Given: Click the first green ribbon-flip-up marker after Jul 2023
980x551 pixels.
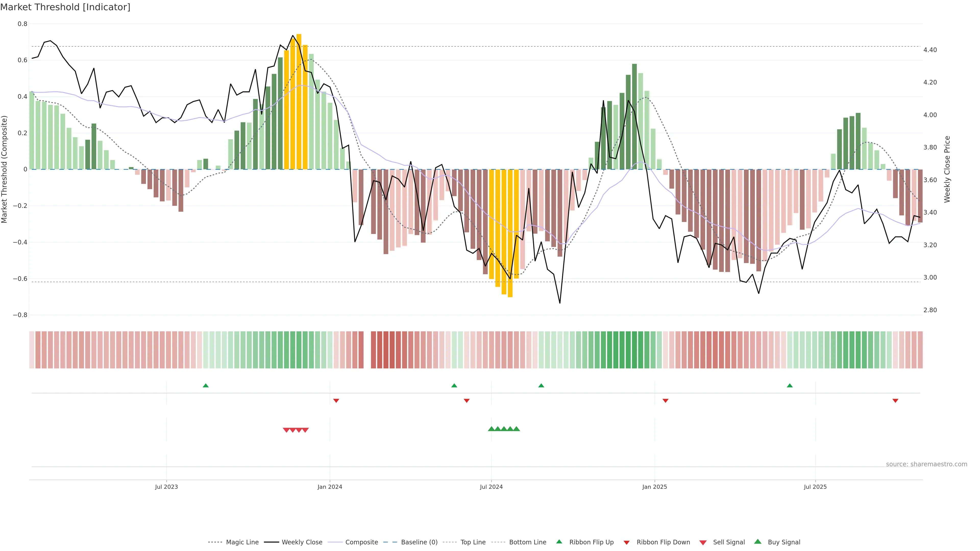Looking at the screenshot, I should coord(206,386).
